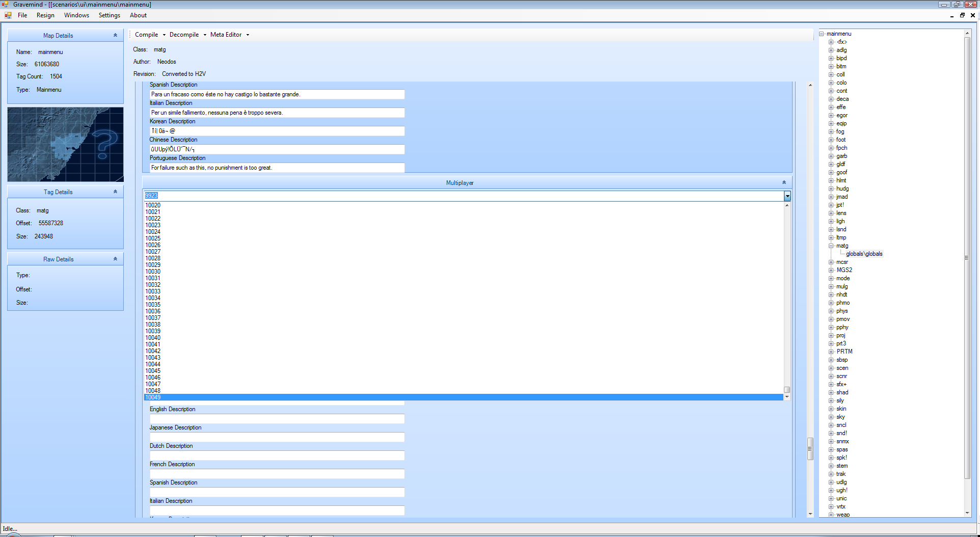Select entry 10035 in the list
This screenshot has width=980, height=537.
point(153,305)
